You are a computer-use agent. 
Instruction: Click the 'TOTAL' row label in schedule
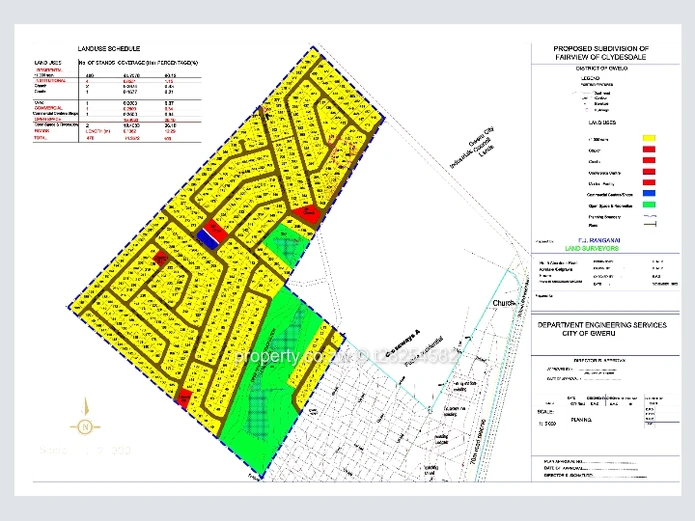(41, 138)
